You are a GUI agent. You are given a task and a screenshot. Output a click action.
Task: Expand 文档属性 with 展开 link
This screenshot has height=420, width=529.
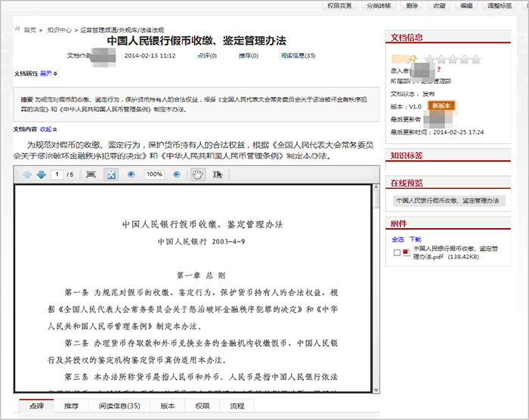click(48, 73)
